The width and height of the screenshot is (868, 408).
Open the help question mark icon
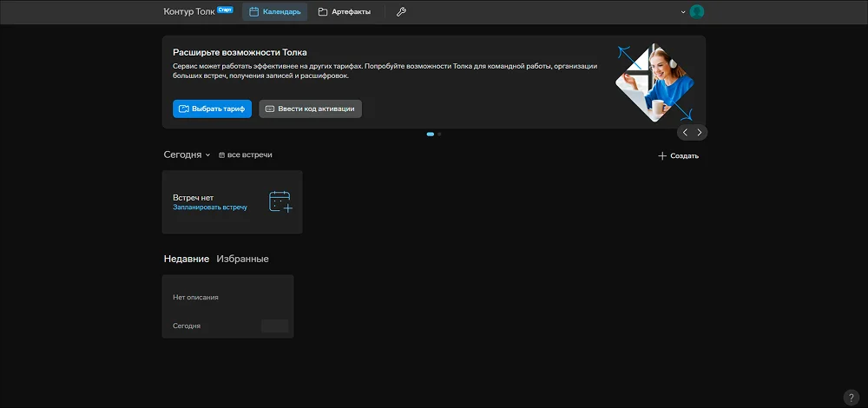[x=852, y=398]
